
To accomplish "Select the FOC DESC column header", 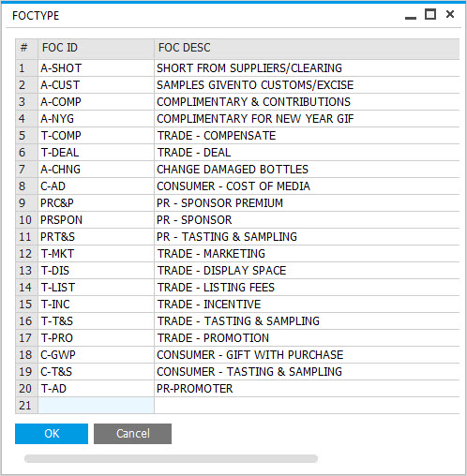I will tap(307, 48).
